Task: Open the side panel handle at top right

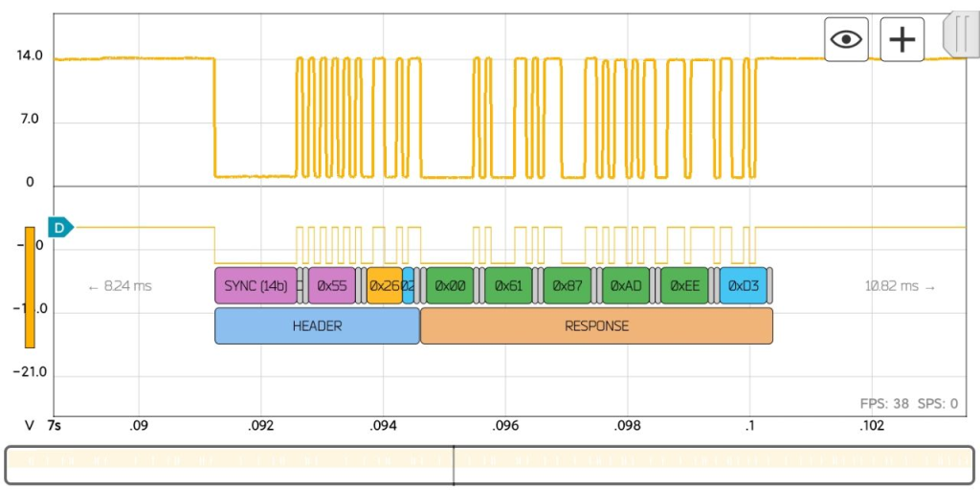Action: click(956, 35)
